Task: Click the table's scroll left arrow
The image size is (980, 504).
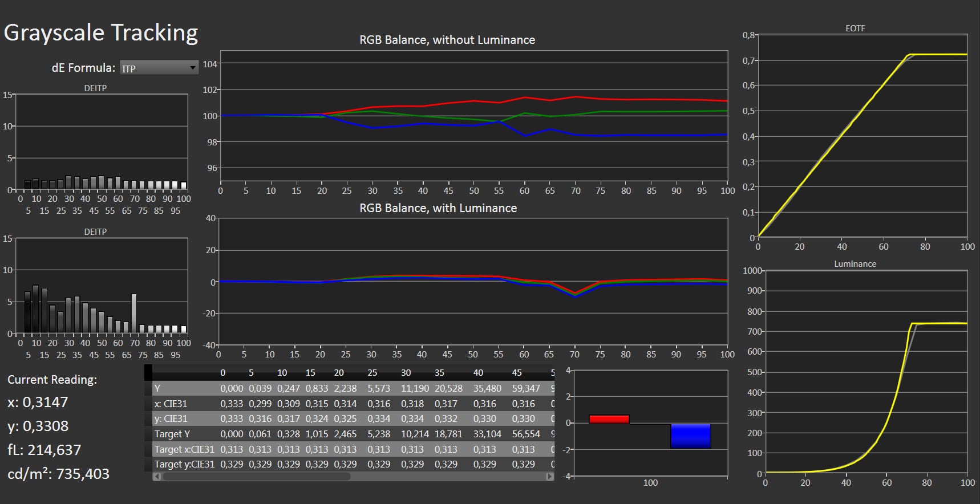Action: pyautogui.click(x=157, y=477)
